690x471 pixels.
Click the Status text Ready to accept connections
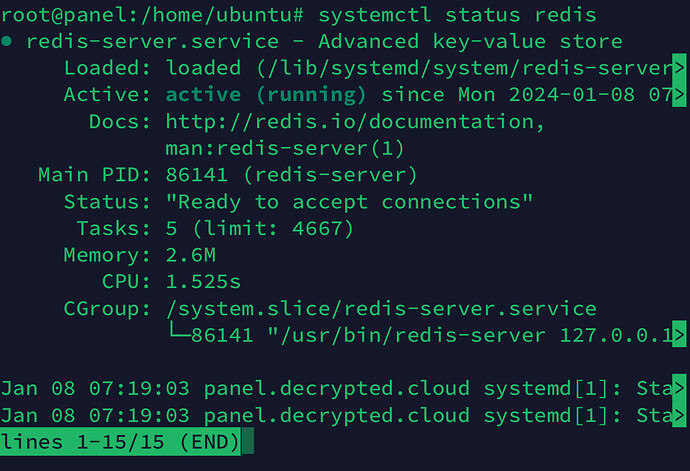[x=349, y=202]
